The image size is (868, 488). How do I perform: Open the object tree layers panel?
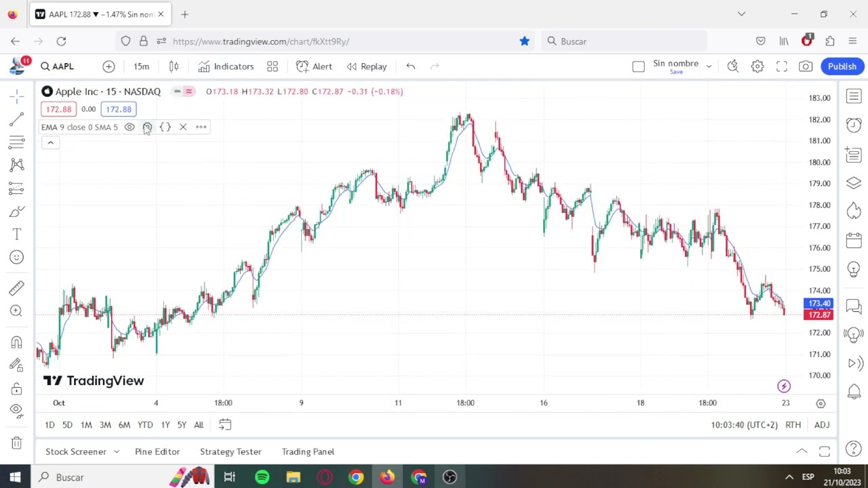[x=854, y=183]
